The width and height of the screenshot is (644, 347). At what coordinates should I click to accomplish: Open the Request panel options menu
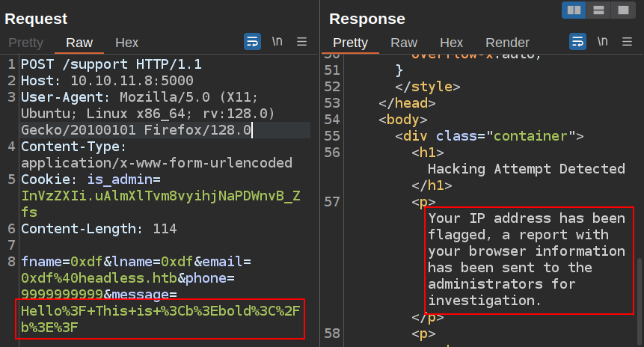click(302, 42)
